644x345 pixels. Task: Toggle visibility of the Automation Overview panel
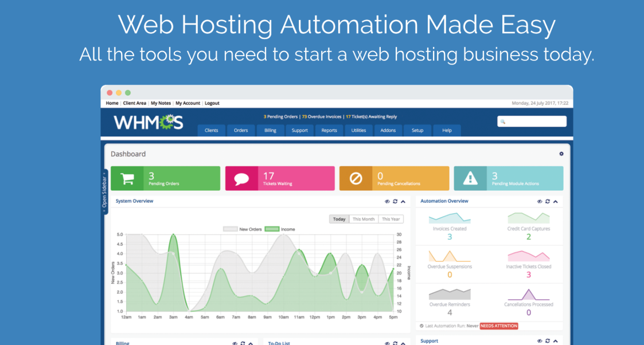pos(538,201)
